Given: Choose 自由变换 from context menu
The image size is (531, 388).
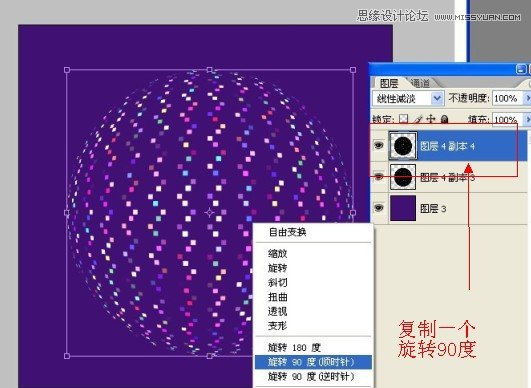Looking at the screenshot, I should click(x=288, y=232).
